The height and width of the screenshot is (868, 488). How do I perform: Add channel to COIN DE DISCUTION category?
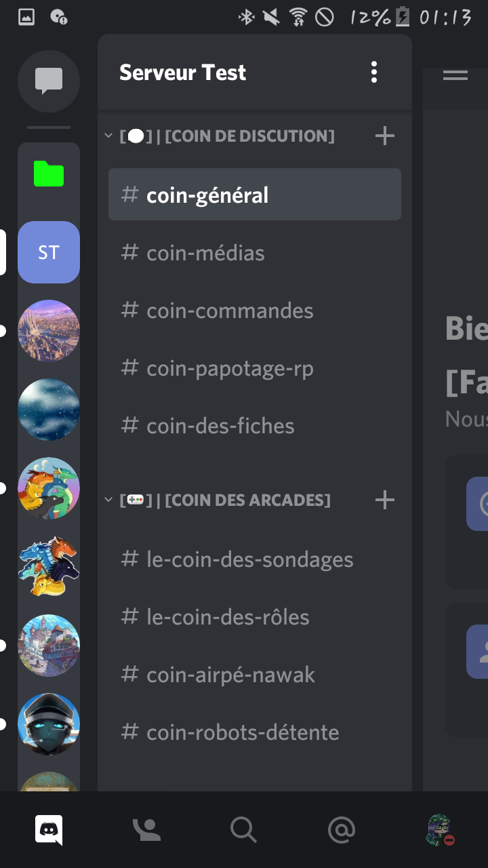click(384, 136)
